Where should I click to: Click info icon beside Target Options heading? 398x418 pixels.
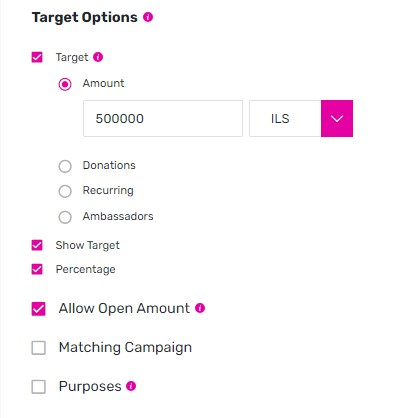click(x=148, y=17)
